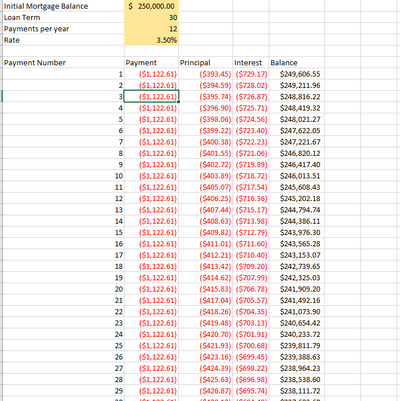Select principal cell ($418.26)
This screenshot has height=401, width=400.
(x=206, y=312)
